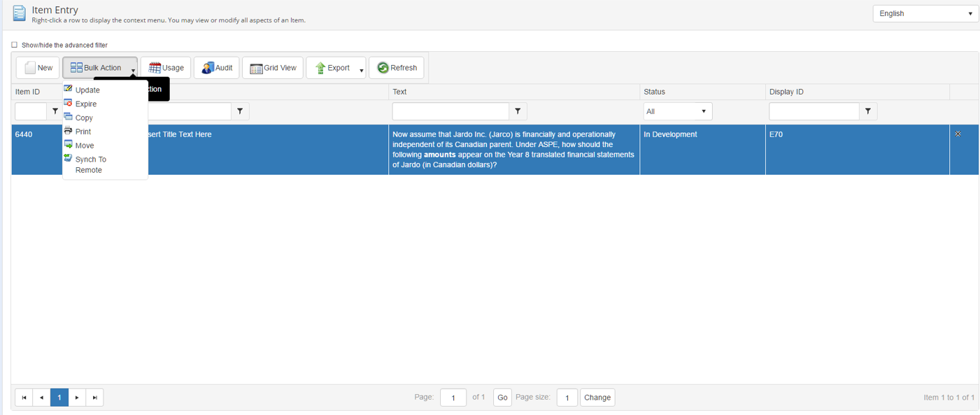
Task: Click the Refresh icon button
Action: [396, 68]
